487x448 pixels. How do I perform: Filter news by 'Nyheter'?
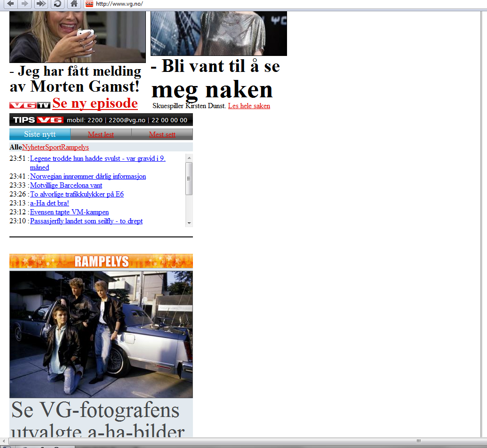point(33,147)
